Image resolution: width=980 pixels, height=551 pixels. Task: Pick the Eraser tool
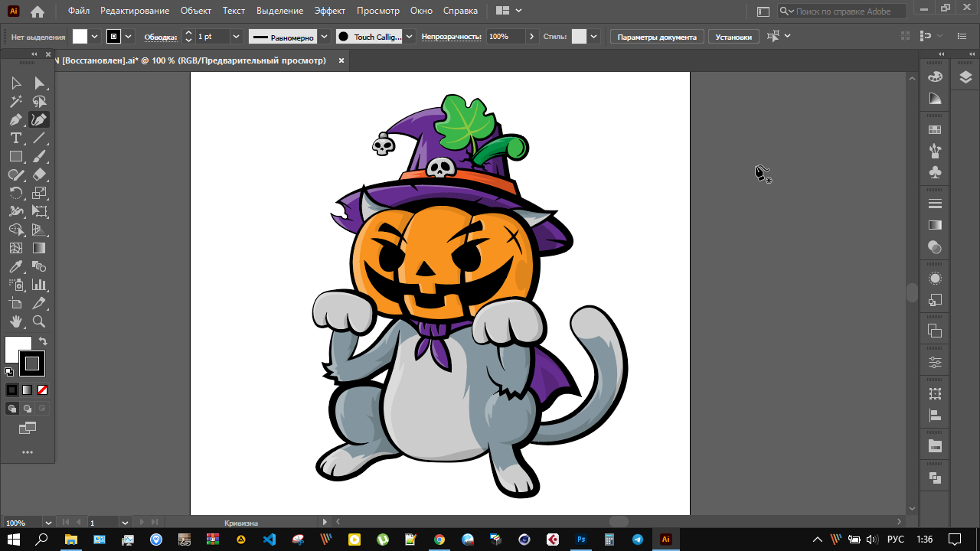point(39,174)
